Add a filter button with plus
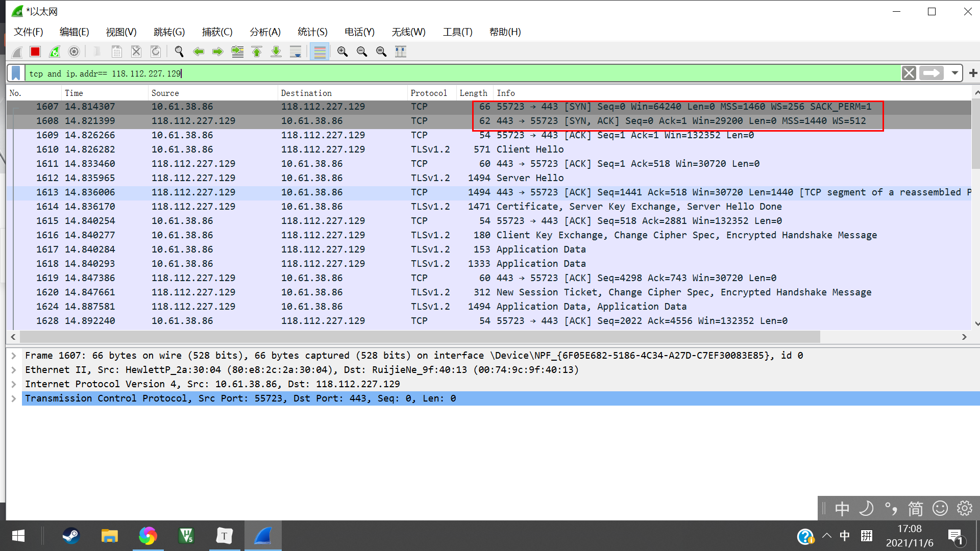Viewport: 980px width, 551px height. point(973,73)
